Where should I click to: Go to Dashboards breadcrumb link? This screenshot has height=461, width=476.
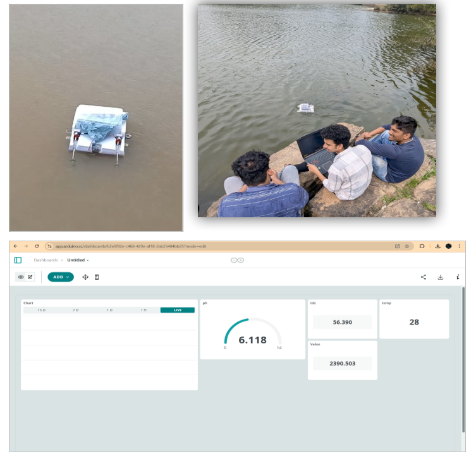(46, 260)
